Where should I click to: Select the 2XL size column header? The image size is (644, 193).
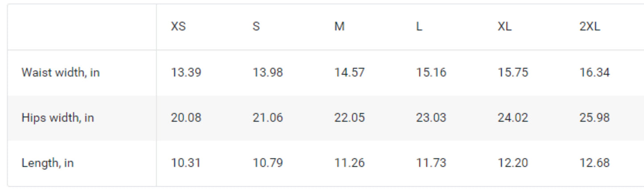pos(590,27)
